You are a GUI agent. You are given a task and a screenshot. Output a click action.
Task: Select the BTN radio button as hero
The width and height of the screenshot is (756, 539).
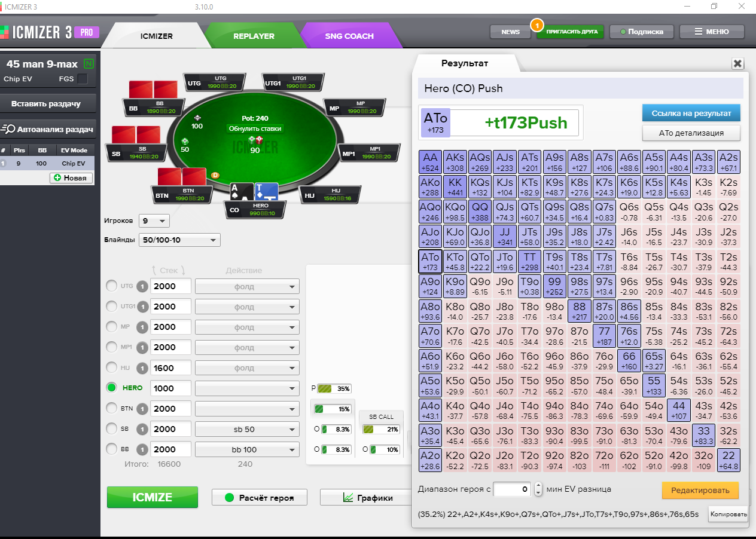pos(112,409)
